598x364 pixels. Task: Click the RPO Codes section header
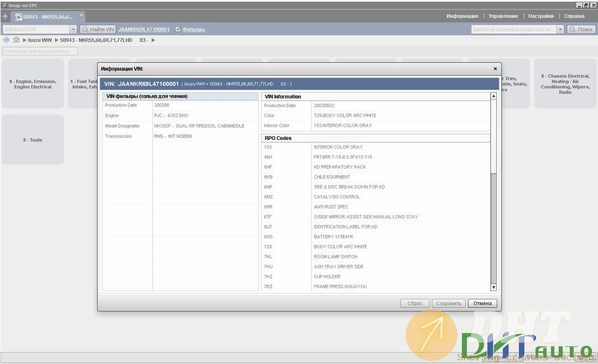tap(376, 138)
